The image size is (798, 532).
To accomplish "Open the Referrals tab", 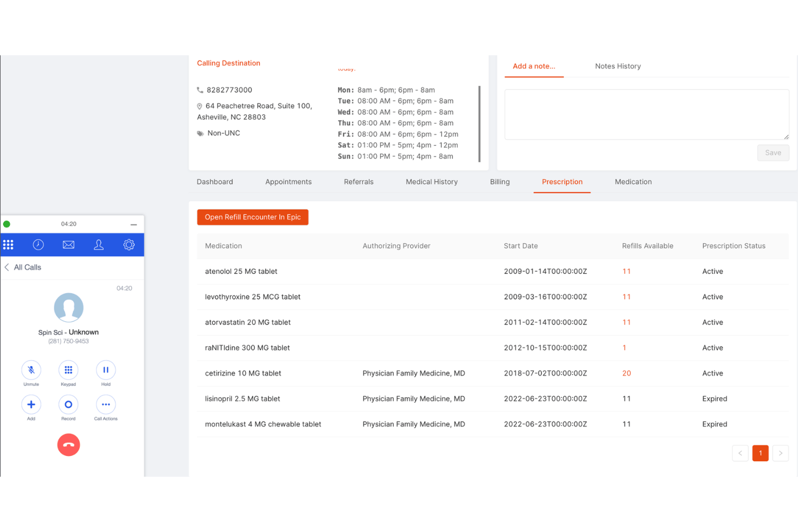I will [x=359, y=182].
